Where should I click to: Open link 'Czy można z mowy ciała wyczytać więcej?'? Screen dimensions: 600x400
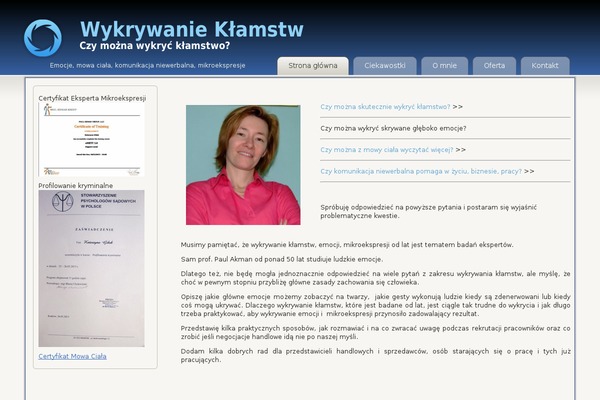tap(387, 150)
